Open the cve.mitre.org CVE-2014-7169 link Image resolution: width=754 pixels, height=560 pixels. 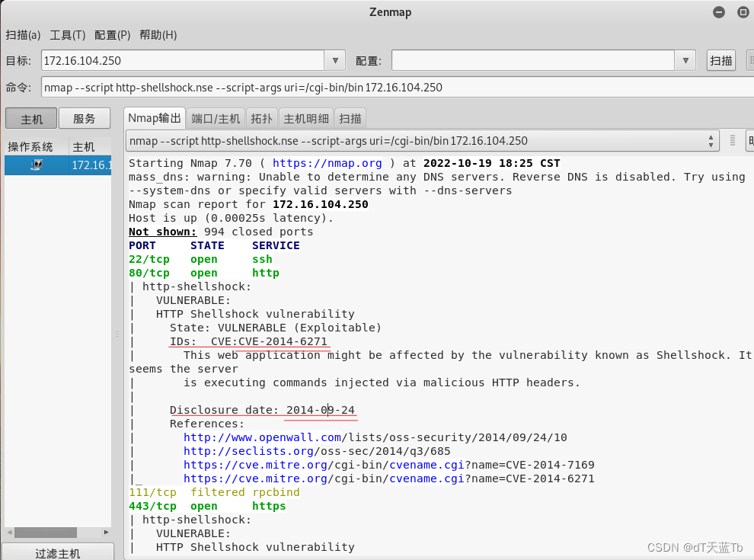tap(388, 466)
